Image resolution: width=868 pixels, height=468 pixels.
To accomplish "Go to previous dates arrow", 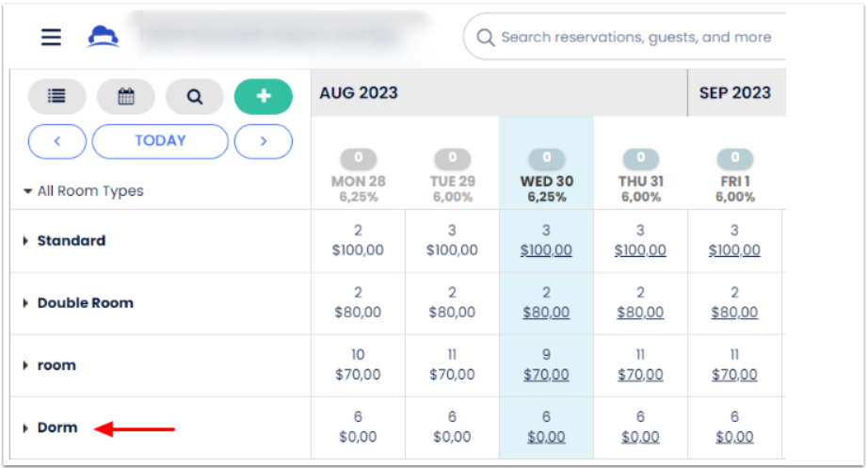I will [57, 141].
